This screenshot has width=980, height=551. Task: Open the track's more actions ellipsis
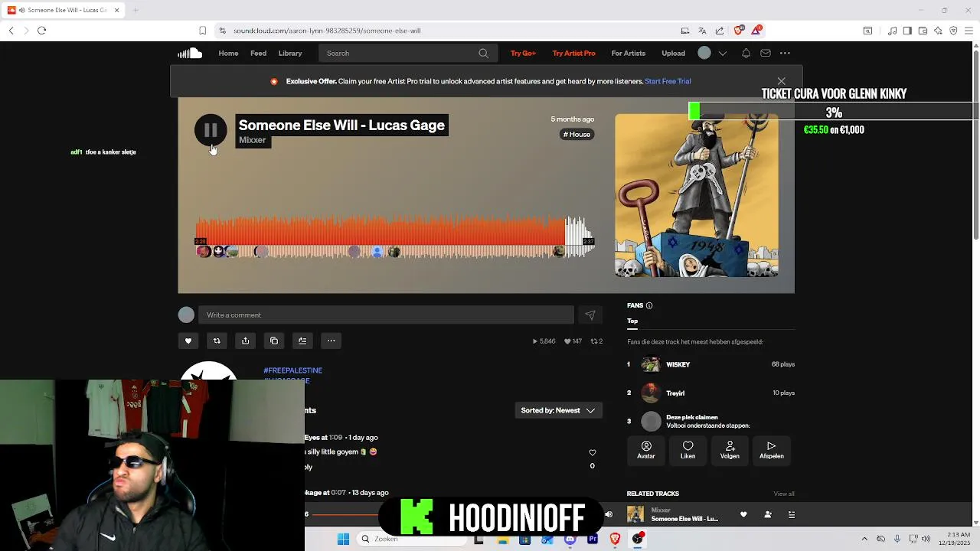click(331, 341)
